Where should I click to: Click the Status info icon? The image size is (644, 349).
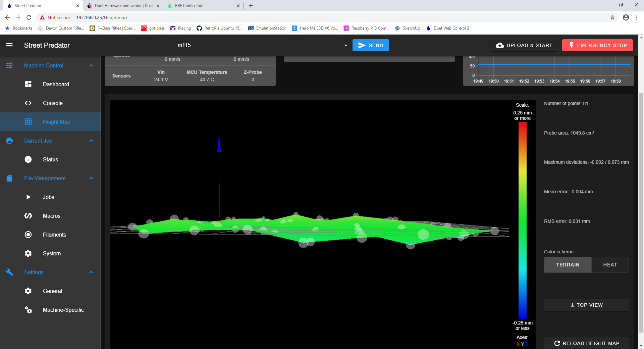28,159
